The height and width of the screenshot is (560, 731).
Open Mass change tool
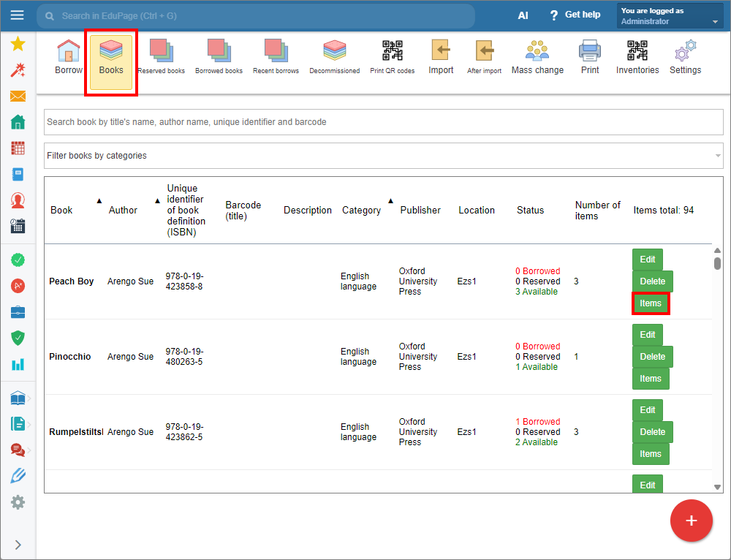[537, 57]
